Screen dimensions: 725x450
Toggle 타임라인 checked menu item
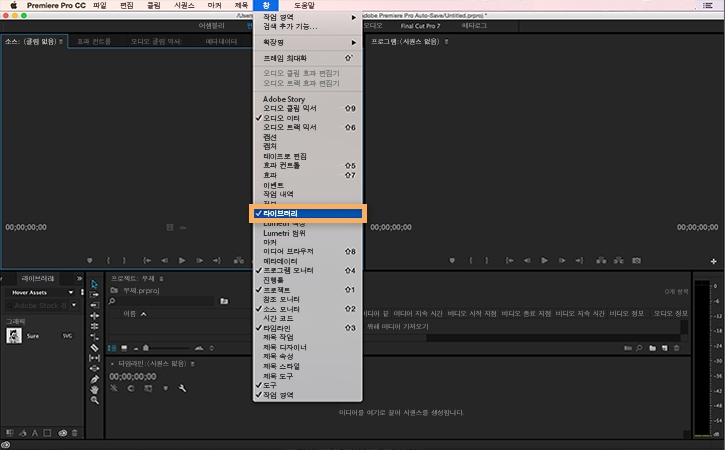[x=307, y=328]
